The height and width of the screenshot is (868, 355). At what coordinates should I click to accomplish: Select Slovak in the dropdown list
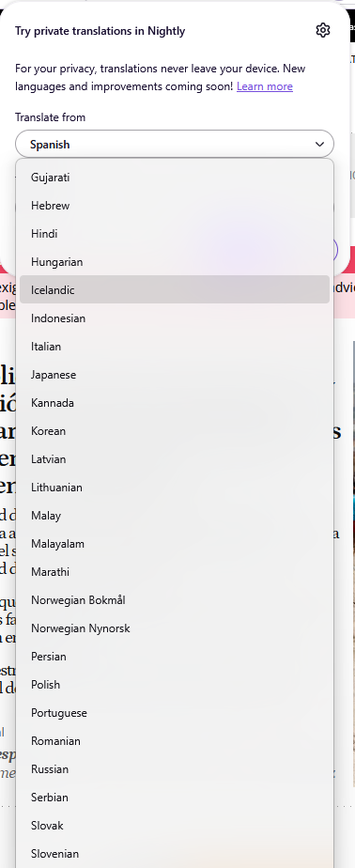pos(175,826)
